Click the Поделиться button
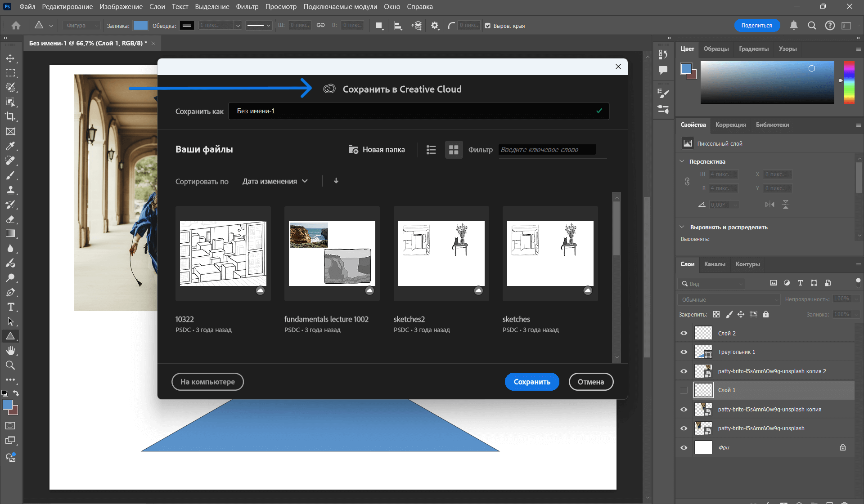This screenshot has height=504, width=864. click(757, 26)
